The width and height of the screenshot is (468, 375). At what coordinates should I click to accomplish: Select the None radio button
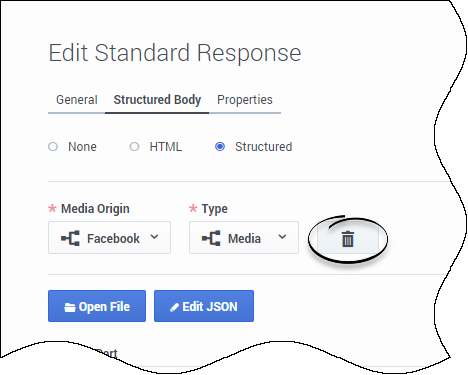click(x=53, y=147)
